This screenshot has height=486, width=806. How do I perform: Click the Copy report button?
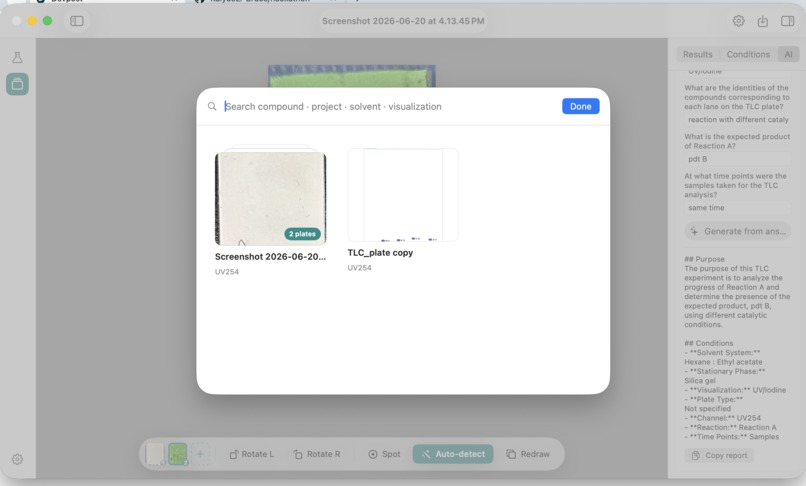click(x=719, y=456)
